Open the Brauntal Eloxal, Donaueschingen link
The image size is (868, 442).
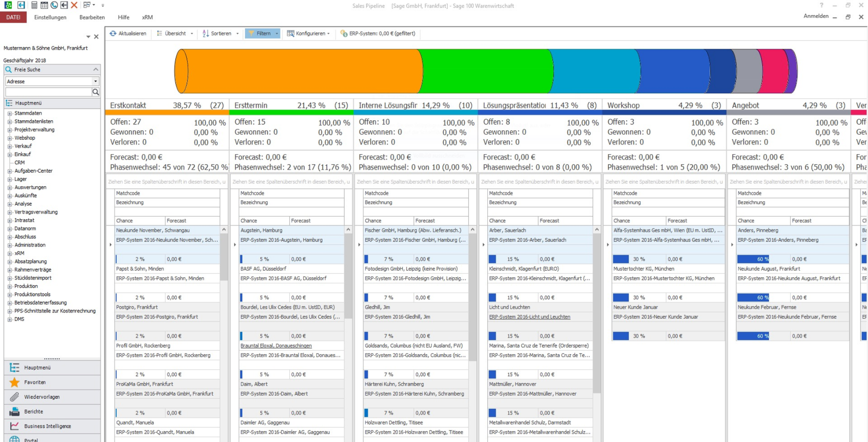276,346
